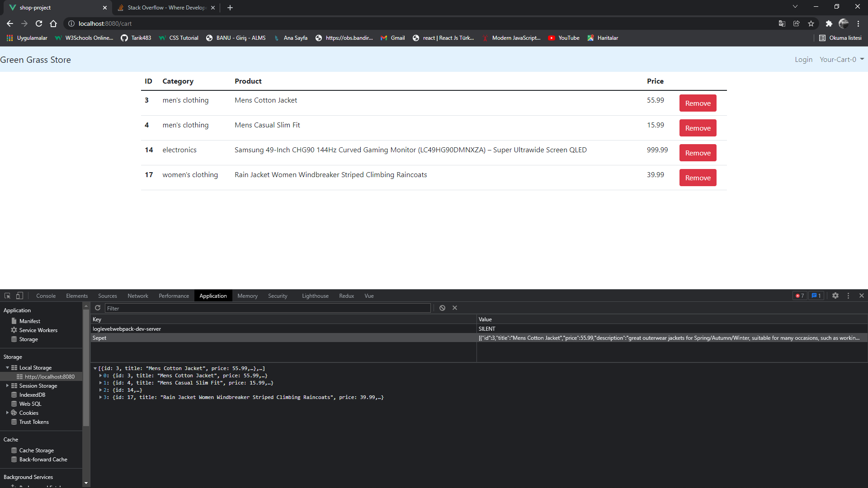This screenshot has height=488, width=868.
Task: Click the Your-Cart-0 dropdown
Action: [x=840, y=60]
